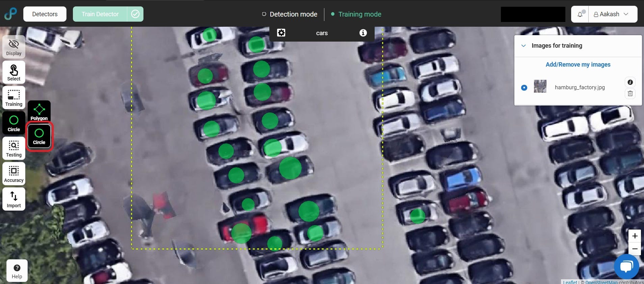Open the Aakash user menu
Screen dimensions: 644x284
coord(613,14)
